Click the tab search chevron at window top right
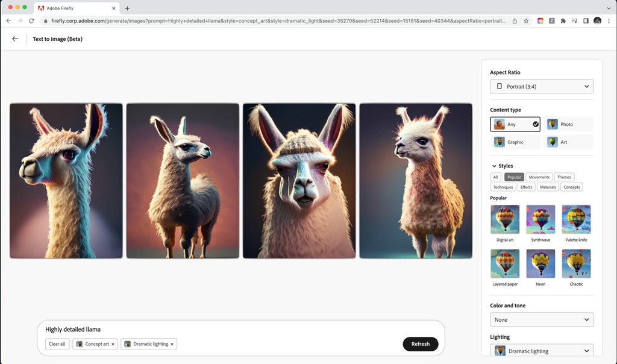617x364 pixels. tap(609, 8)
